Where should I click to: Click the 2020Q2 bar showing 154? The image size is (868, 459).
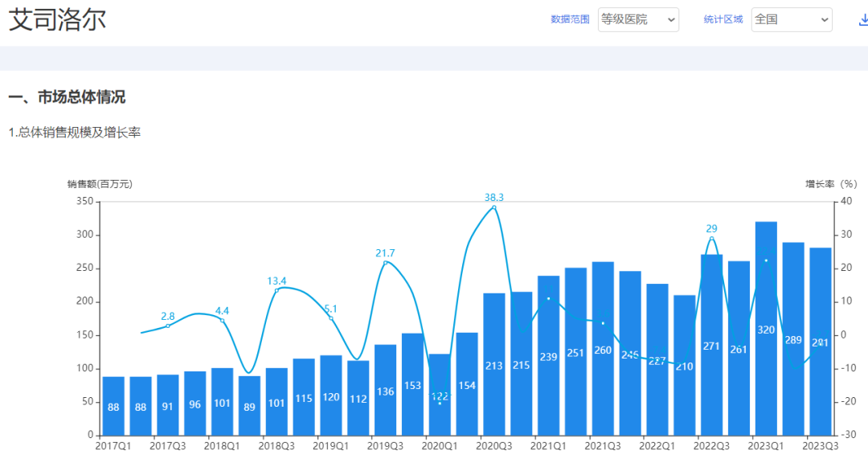pyautogui.click(x=467, y=383)
